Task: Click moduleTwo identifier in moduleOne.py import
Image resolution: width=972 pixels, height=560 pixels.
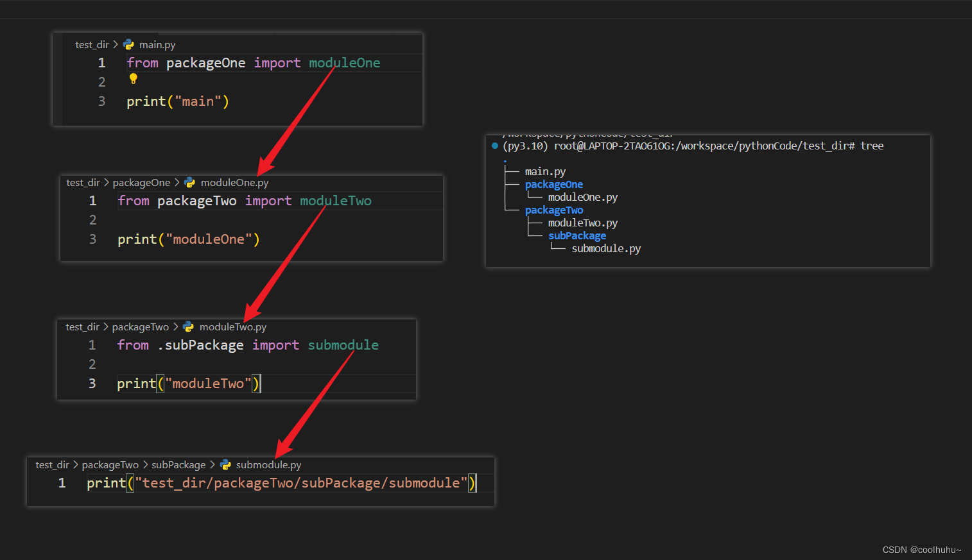Action: [336, 201]
